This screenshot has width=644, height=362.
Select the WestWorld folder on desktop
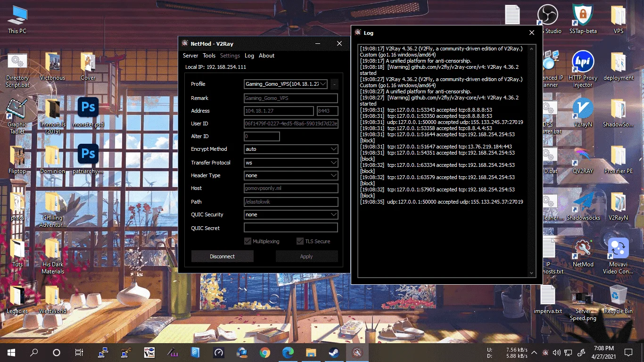pos(53,300)
